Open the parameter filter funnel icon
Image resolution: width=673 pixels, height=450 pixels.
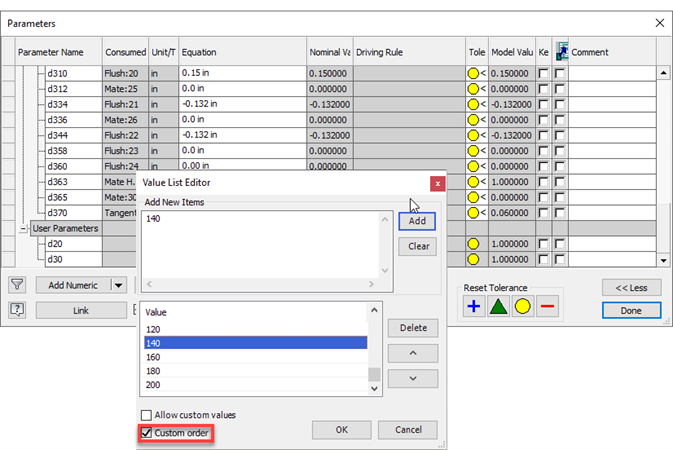coord(17,285)
